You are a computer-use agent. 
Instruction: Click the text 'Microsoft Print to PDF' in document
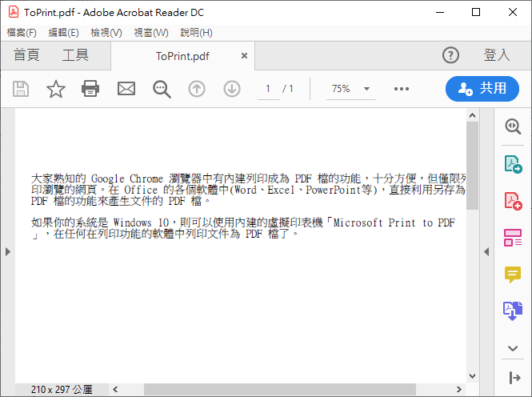(394, 223)
